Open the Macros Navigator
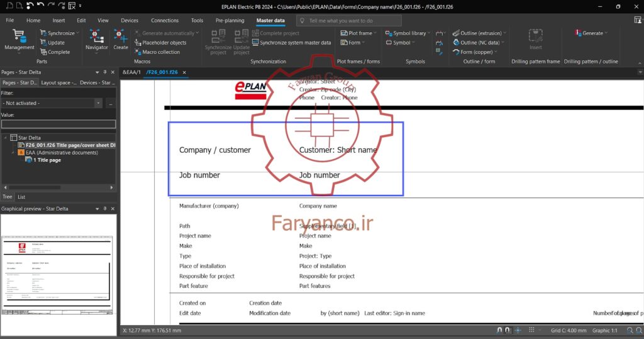The image size is (644, 339). [96, 40]
